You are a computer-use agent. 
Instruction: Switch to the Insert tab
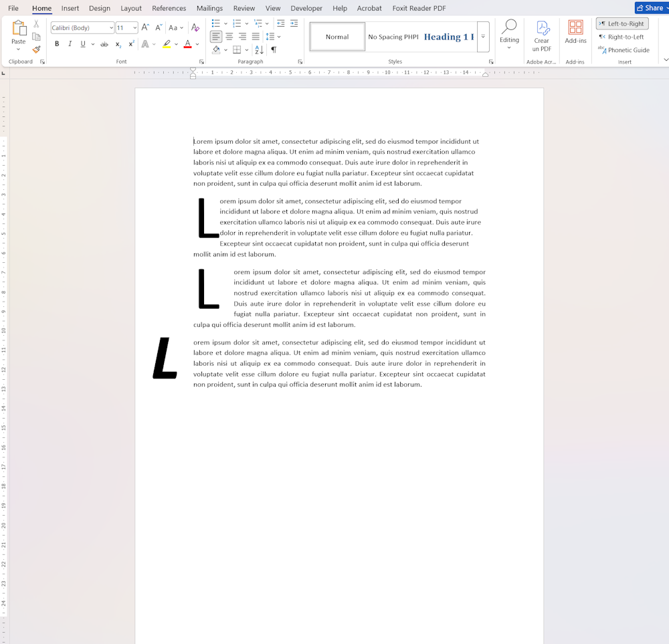point(70,8)
